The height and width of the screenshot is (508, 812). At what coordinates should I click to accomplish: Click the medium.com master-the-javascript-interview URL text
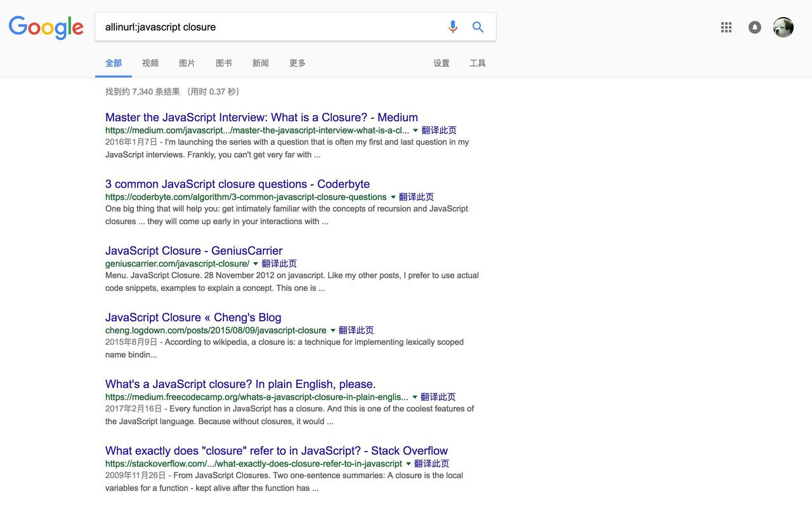[x=257, y=130]
